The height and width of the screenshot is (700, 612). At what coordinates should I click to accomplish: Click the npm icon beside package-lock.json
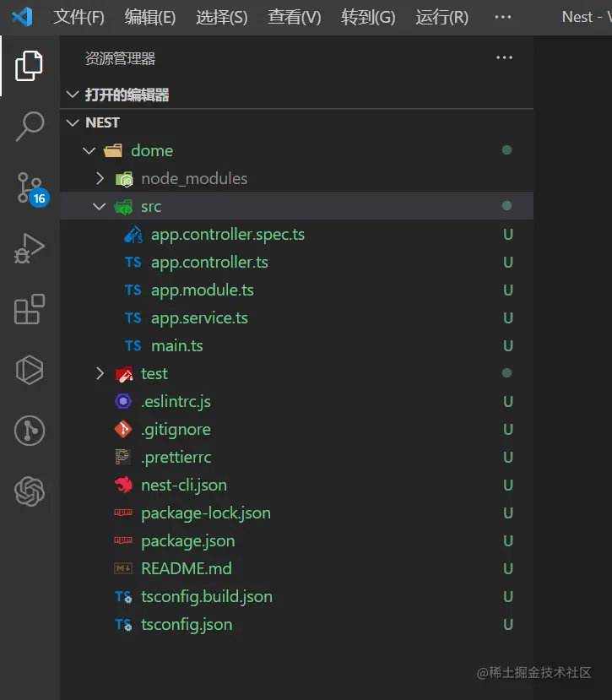[x=123, y=513]
